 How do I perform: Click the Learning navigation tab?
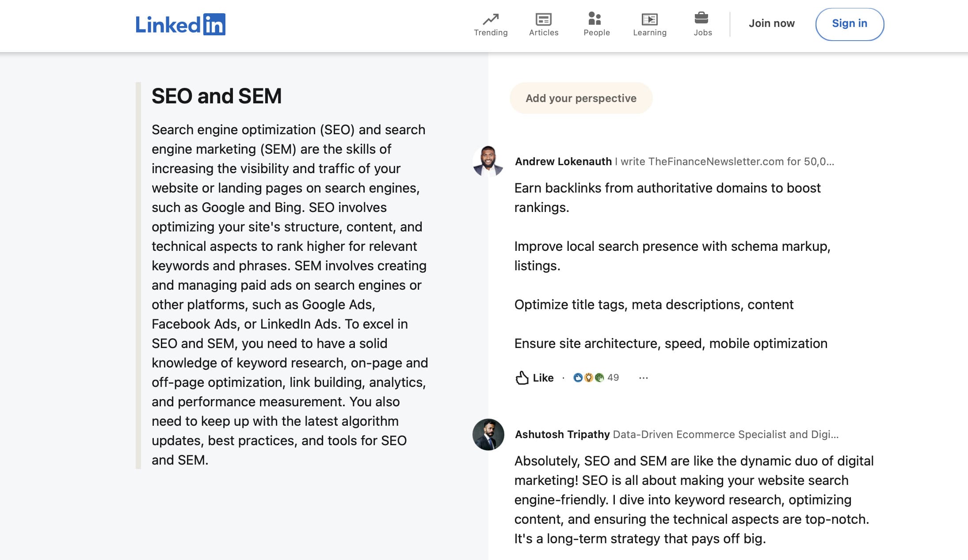[x=651, y=23]
